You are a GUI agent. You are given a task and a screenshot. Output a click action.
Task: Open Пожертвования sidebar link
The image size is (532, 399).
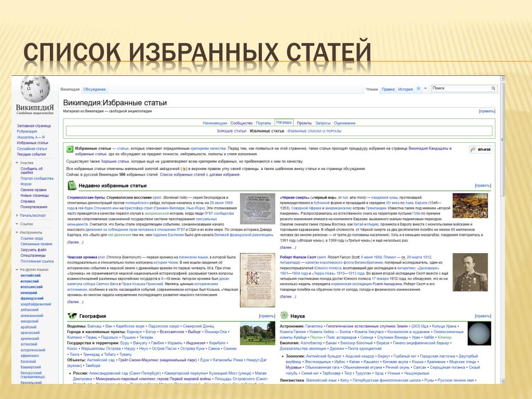pyautogui.click(x=34, y=207)
